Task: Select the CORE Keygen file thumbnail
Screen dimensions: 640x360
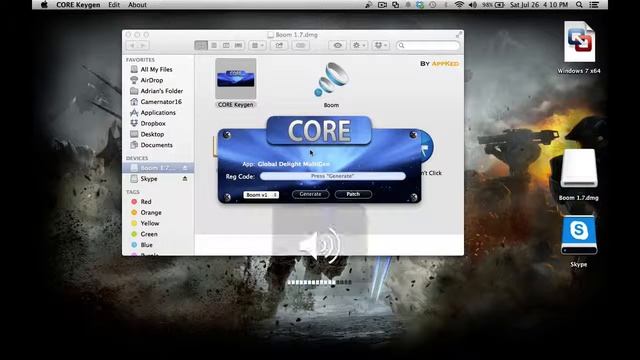Action: [x=236, y=78]
